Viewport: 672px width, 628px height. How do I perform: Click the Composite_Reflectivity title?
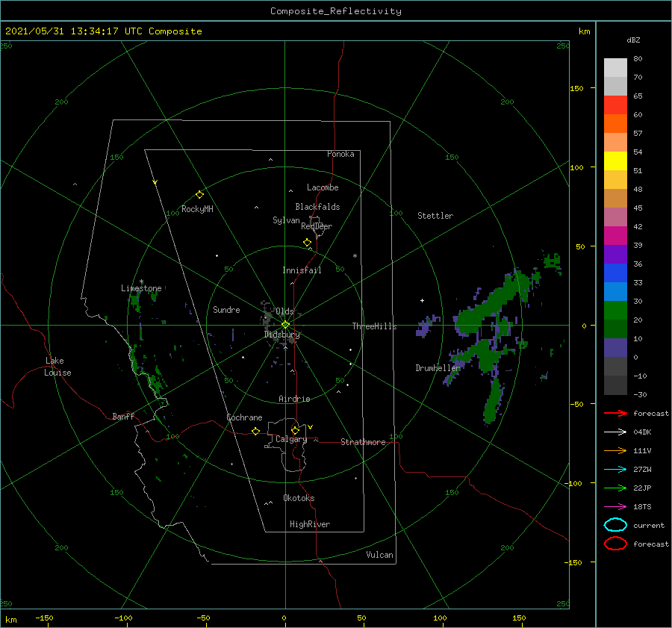pos(336,11)
